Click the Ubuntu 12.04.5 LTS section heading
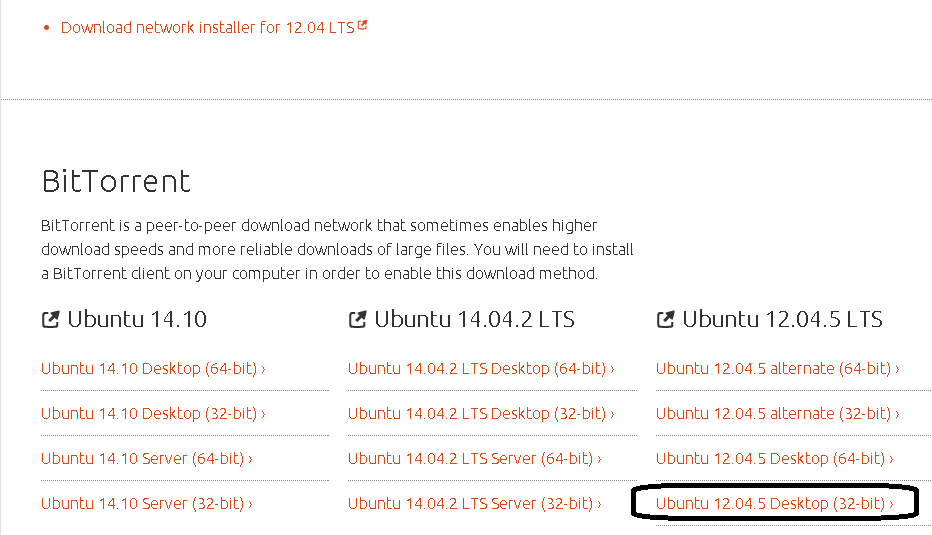 click(782, 320)
